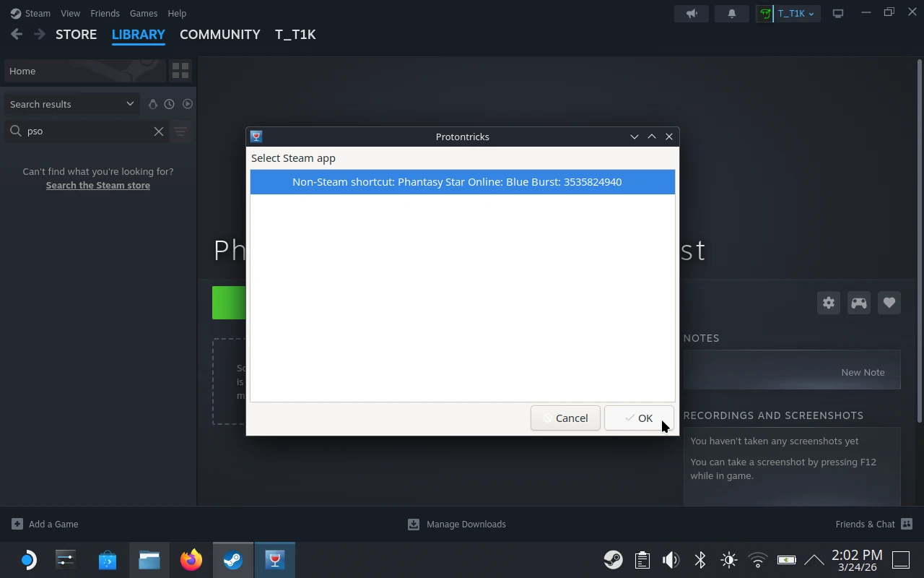Open Manage Downloads from the bottom bar
This screenshot has width=924, height=578.
click(457, 524)
